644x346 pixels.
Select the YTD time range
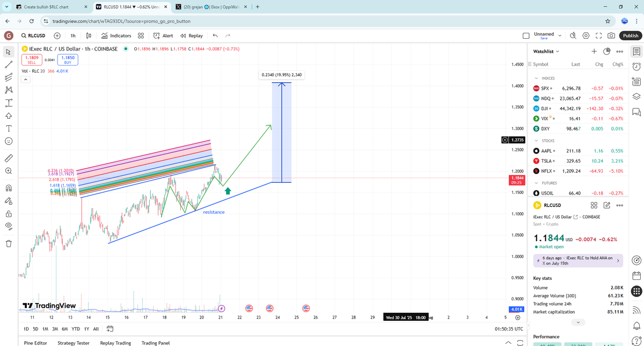(x=76, y=329)
